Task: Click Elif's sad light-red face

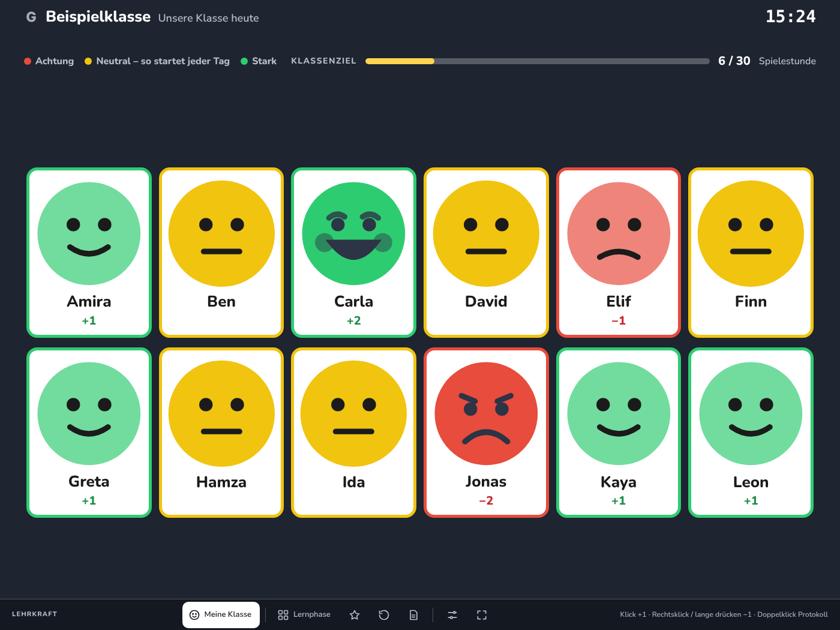Action: coord(619,233)
